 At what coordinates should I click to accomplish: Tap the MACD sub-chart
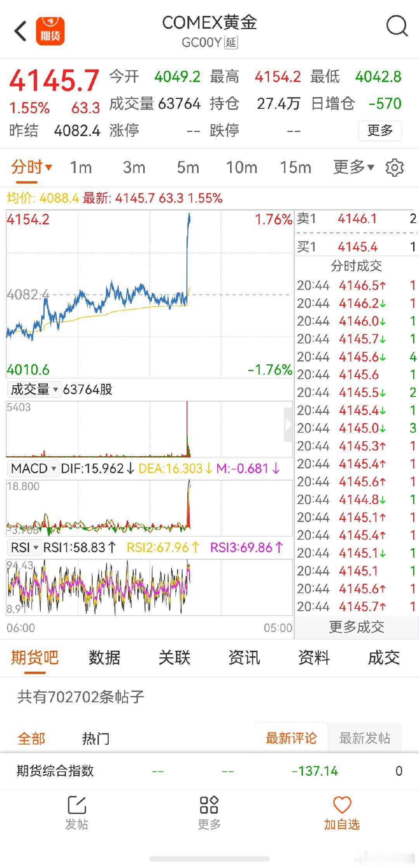149,508
